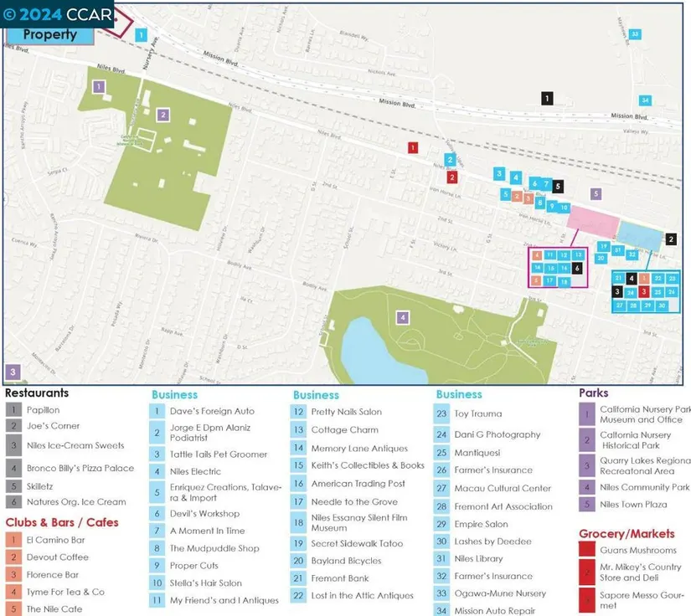The height and width of the screenshot is (616, 691).
Task: Click the black restaurant marker 1 on Mission Blvd
Action: [547, 98]
